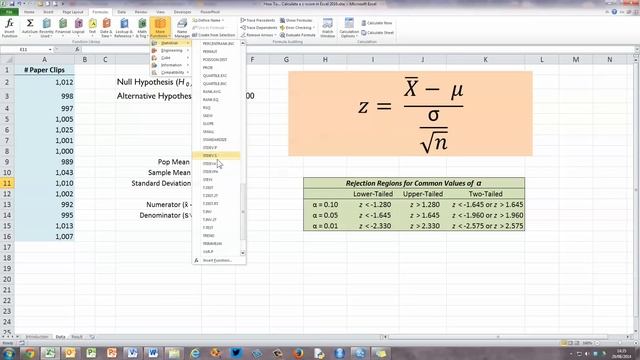Open the Lookup & Reference functions library
640x360 pixels.
pyautogui.click(x=124, y=28)
